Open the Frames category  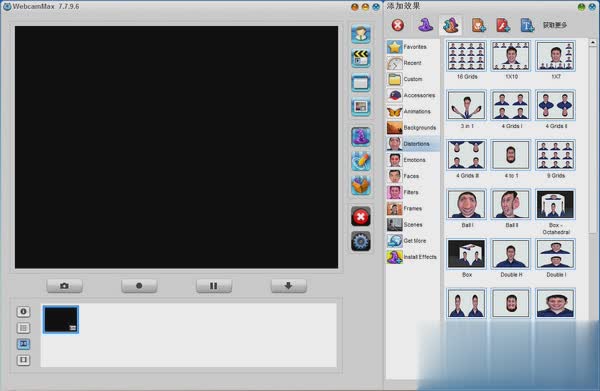(413, 209)
